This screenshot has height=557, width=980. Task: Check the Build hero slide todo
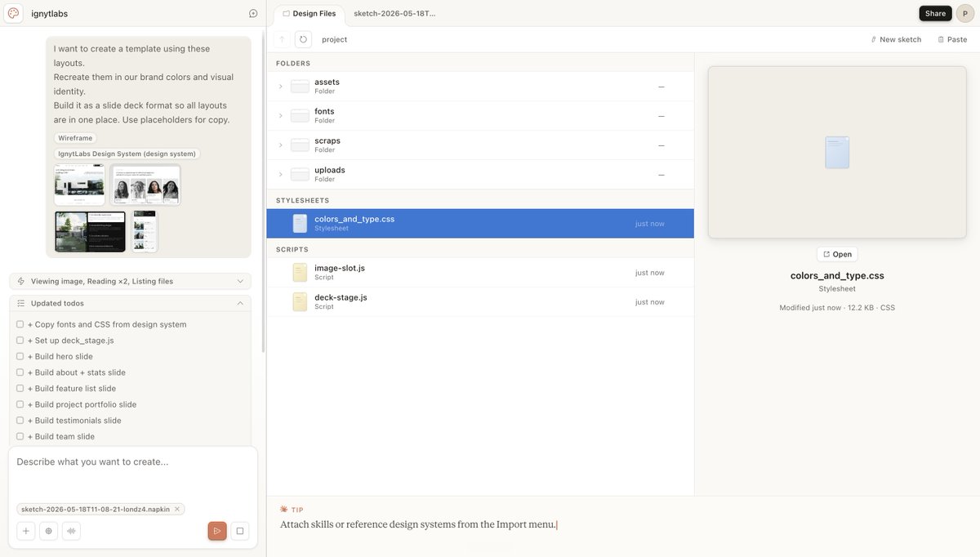[x=20, y=356]
